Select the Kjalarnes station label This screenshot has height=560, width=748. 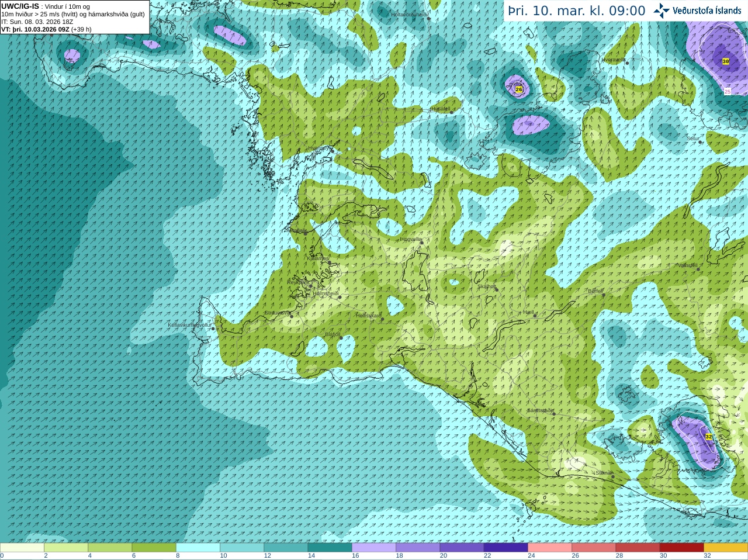(318, 258)
